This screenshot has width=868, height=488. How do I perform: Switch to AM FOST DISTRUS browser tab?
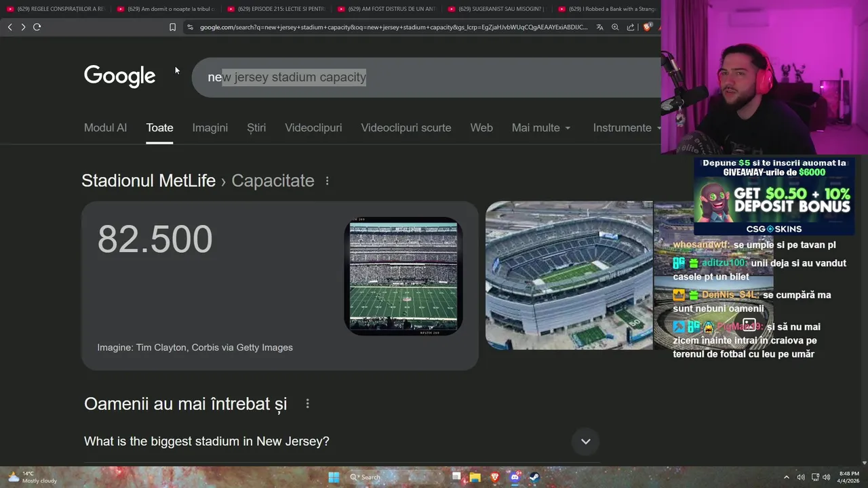pos(387,9)
